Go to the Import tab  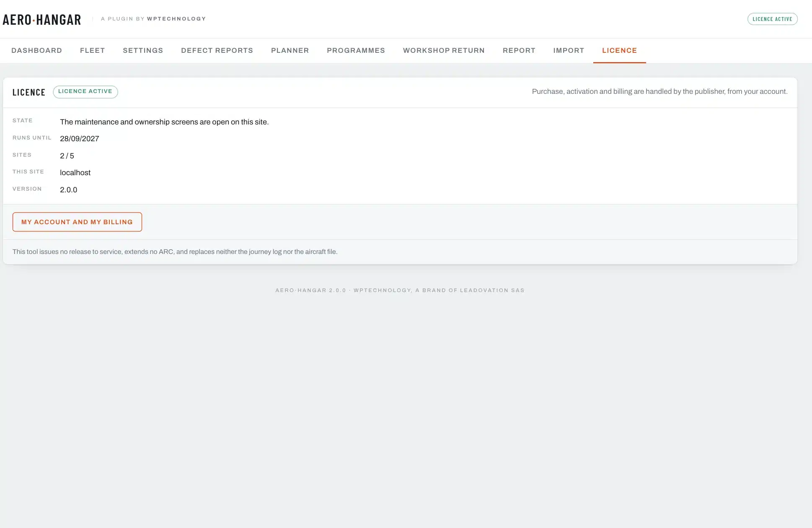(x=569, y=51)
